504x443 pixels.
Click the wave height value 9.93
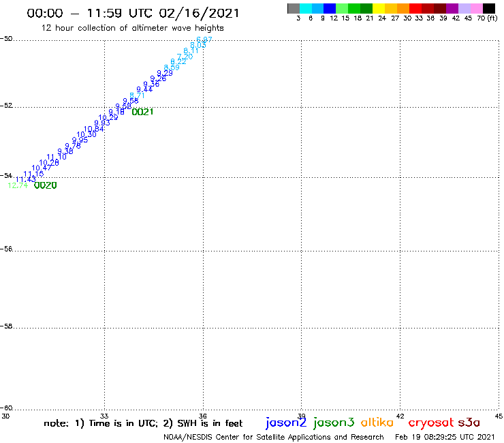(102, 123)
